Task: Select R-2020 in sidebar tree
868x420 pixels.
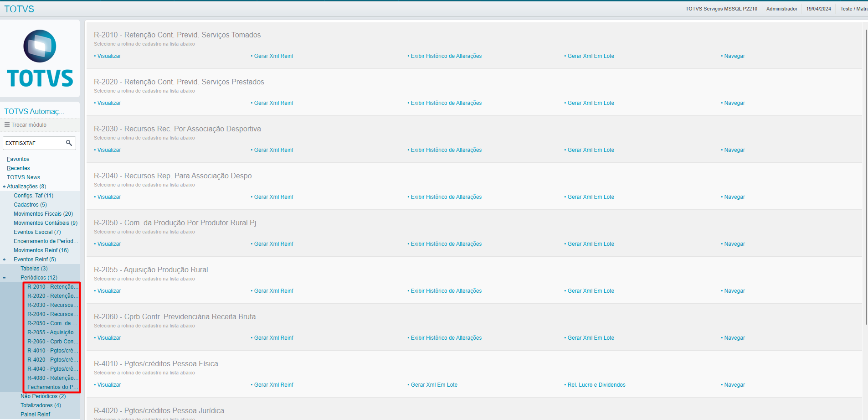Action: pos(53,296)
